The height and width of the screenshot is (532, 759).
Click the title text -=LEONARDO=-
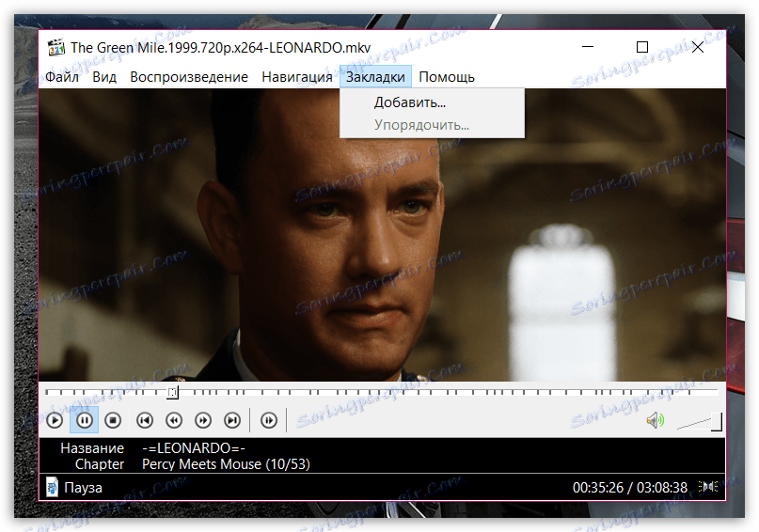coord(194,448)
